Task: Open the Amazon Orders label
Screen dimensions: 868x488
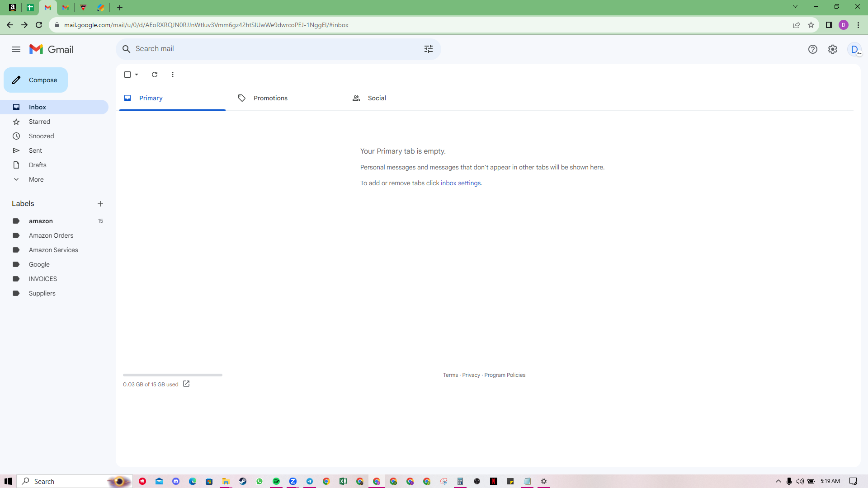Action: click(x=54, y=235)
